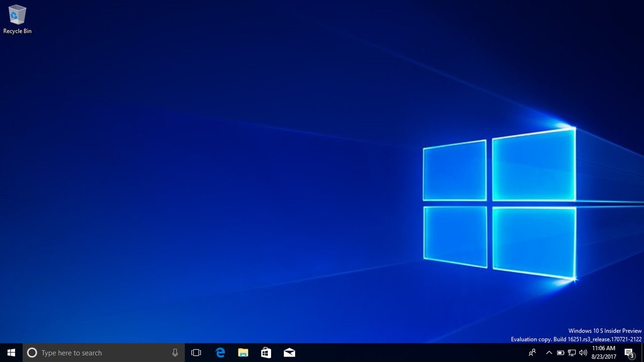Launch Microsoft Edge from the taskbar
The width and height of the screenshot is (644, 362).
tap(220, 352)
